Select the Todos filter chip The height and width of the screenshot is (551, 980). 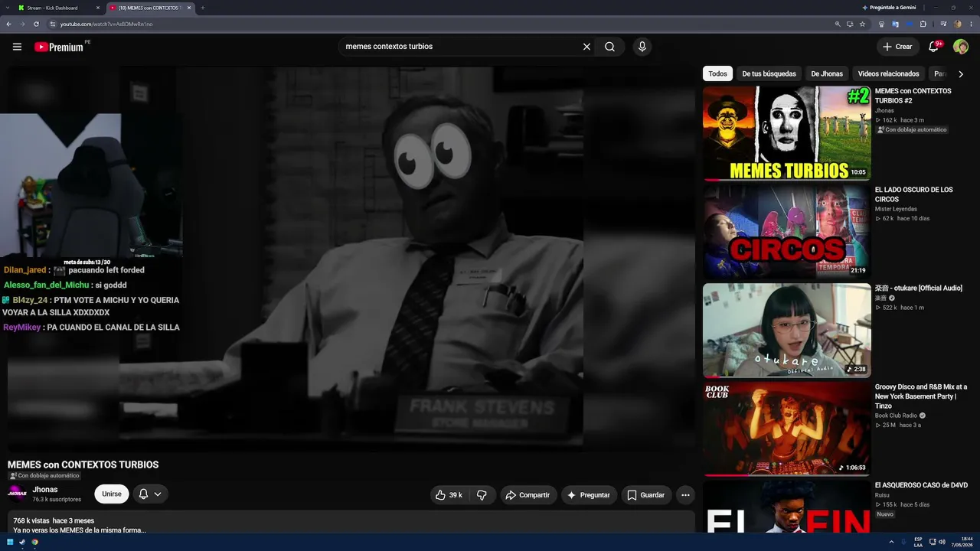pyautogui.click(x=717, y=73)
